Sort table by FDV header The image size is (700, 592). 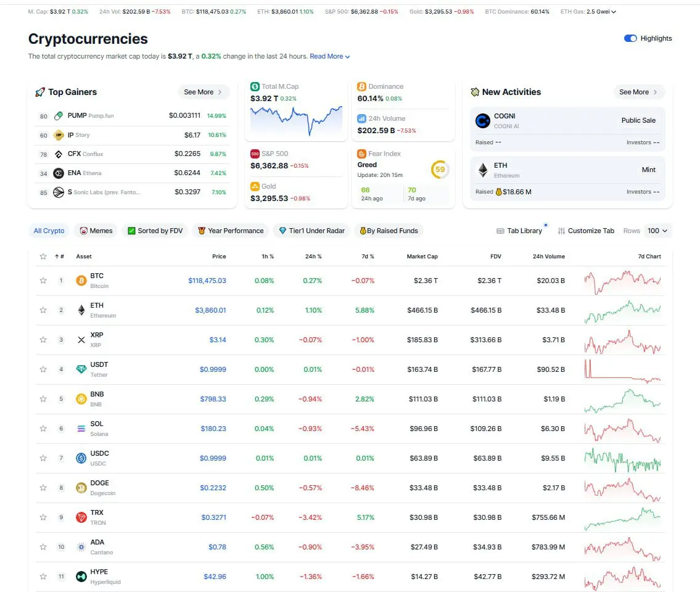click(495, 257)
